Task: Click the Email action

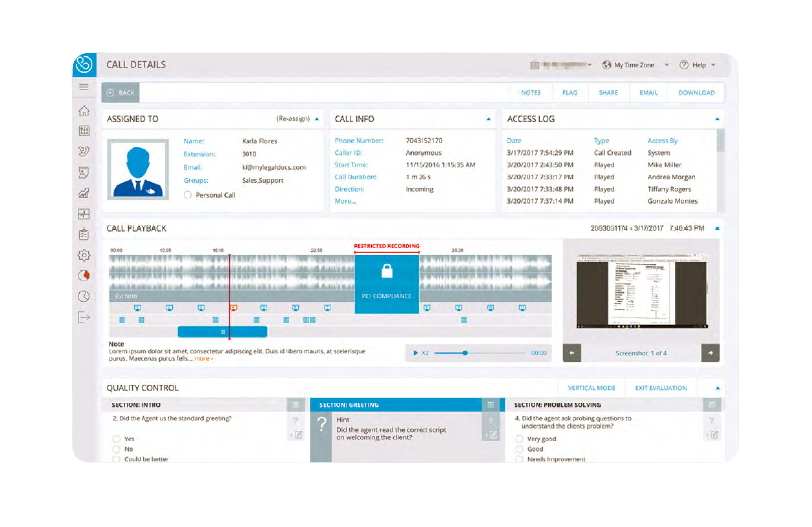Action: (648, 93)
